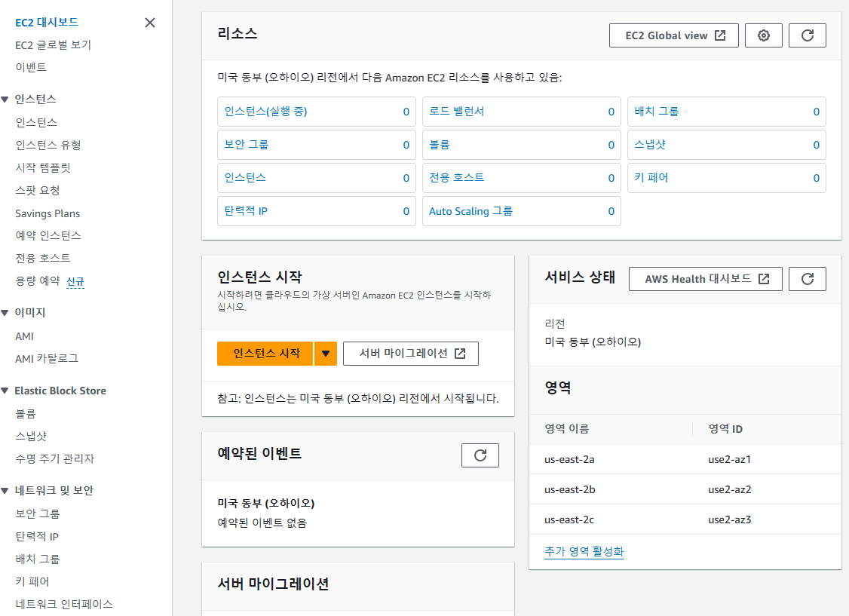Collapse the 네트워크 및 보안 section
This screenshot has height=616, width=849.
5,490
